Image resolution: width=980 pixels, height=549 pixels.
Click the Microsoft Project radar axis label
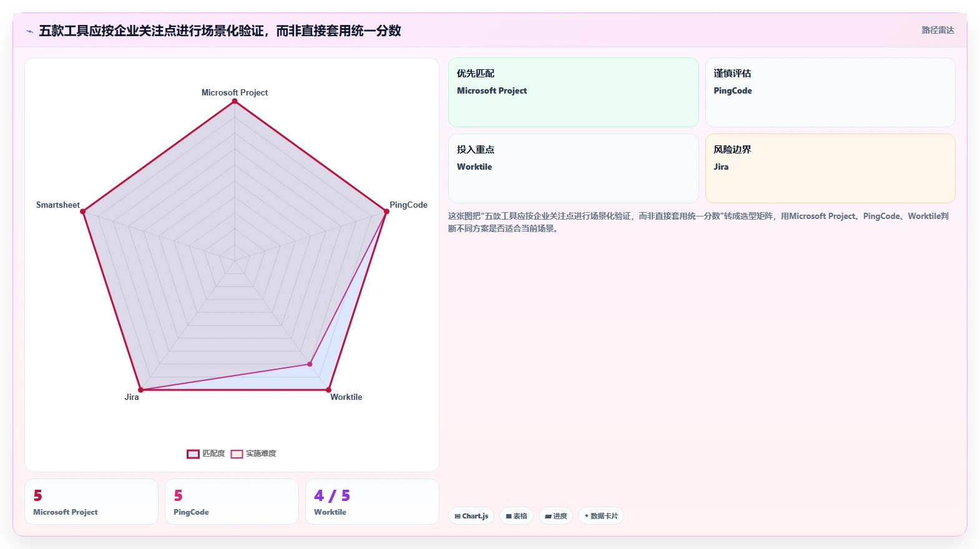(x=235, y=92)
